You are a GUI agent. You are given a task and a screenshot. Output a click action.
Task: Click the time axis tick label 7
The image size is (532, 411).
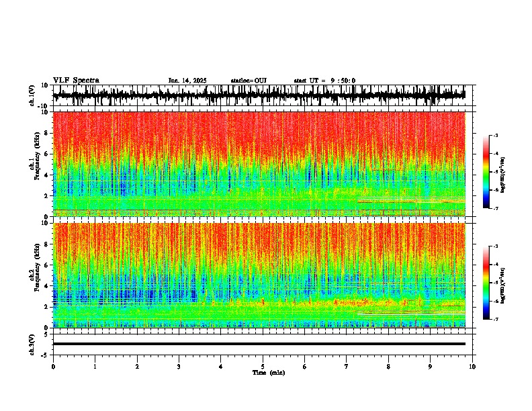coord(347,367)
